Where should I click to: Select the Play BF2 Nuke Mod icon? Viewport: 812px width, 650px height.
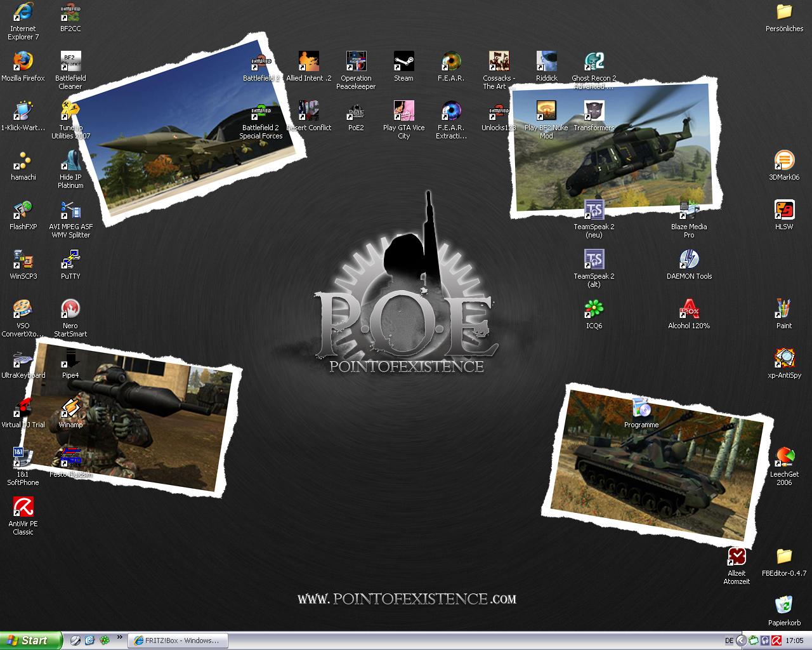pyautogui.click(x=546, y=111)
